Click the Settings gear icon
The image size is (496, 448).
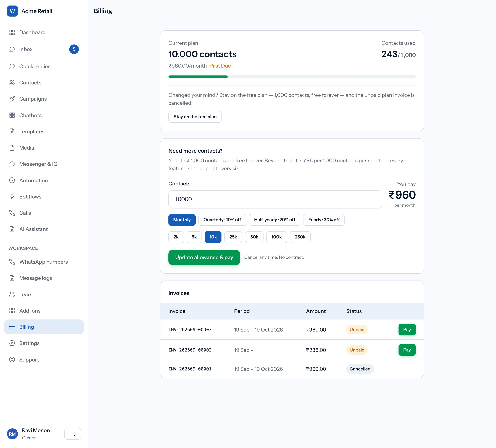point(12,343)
